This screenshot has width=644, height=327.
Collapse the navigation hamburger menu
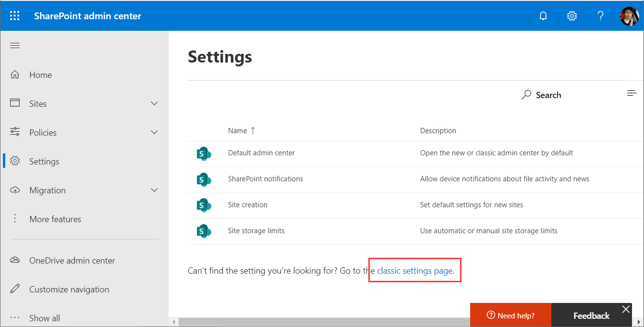[x=15, y=46]
